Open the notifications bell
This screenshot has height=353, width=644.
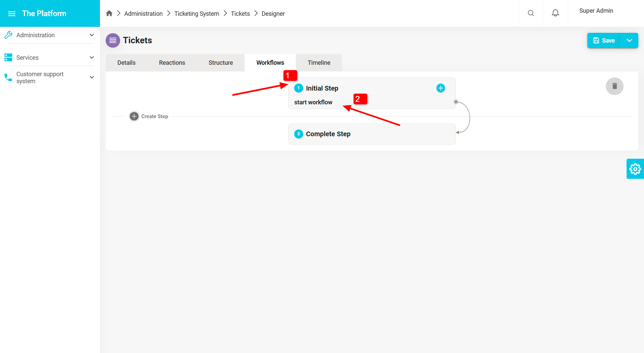555,13
